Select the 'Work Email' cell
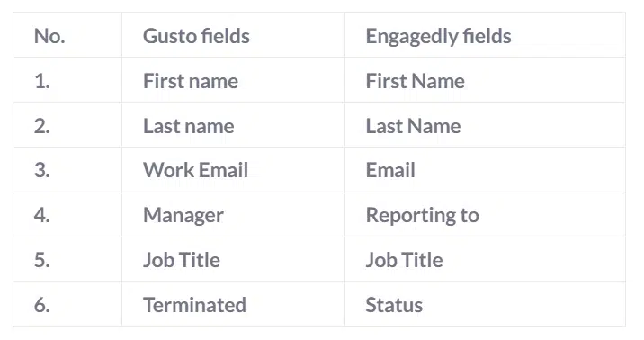 [233, 169]
